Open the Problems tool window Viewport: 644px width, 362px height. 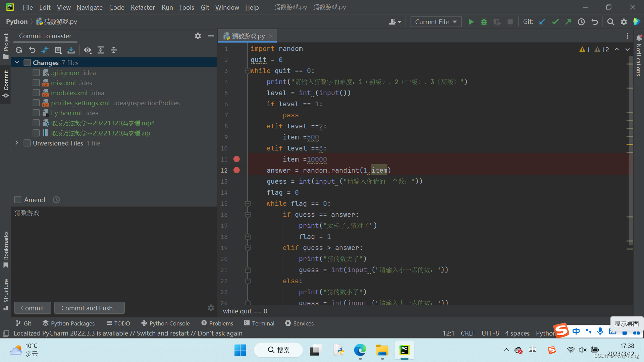click(x=217, y=323)
